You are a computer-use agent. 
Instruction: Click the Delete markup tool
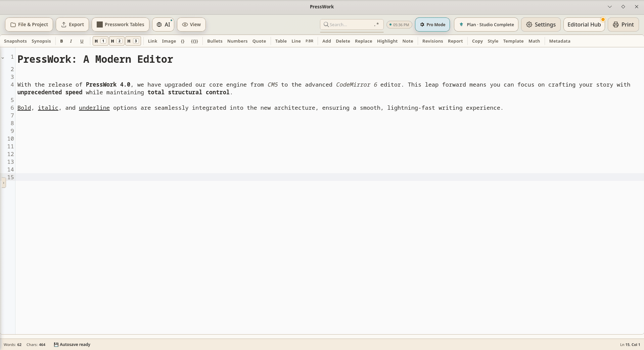pos(343,41)
